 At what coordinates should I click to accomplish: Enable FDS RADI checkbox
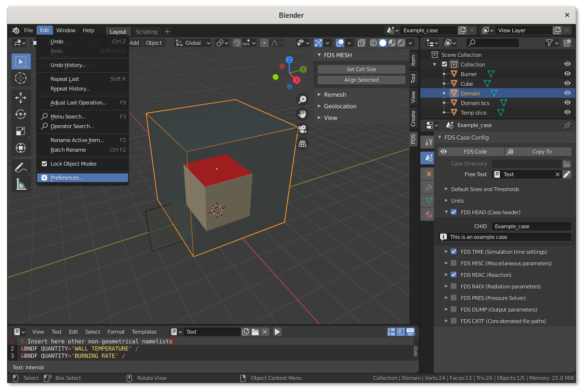pyautogui.click(x=454, y=287)
